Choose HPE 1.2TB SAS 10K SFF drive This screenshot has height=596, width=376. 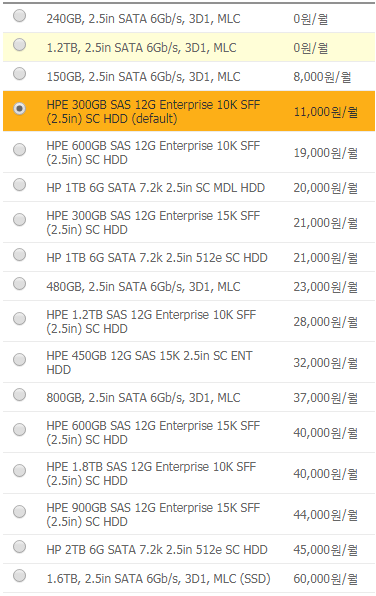tap(19, 319)
